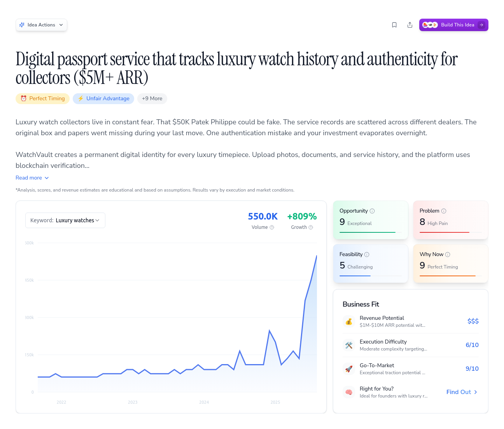This screenshot has height=429, width=504.
Task: Open Find Out under Right for You
Action: coord(462,392)
